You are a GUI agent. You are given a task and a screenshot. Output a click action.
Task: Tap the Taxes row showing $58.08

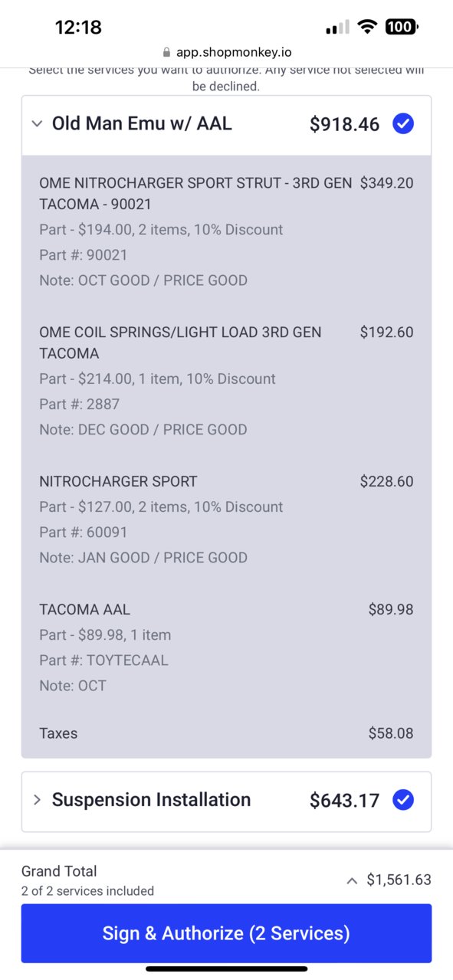click(226, 733)
